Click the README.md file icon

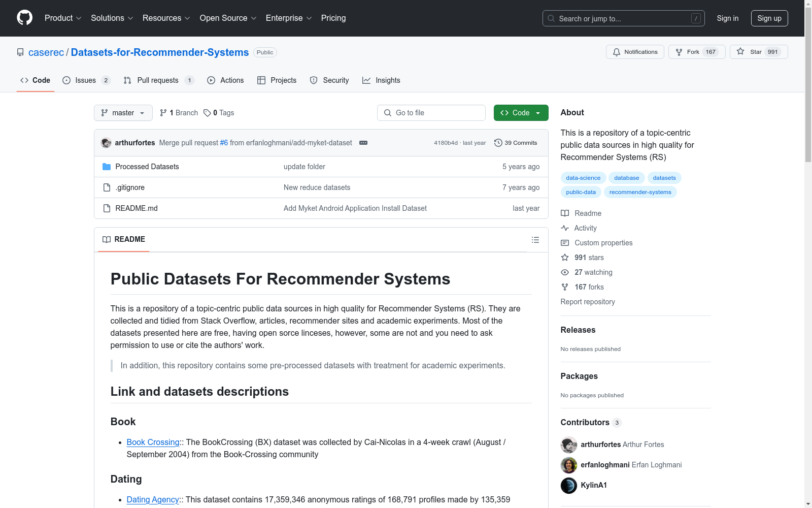(x=107, y=208)
